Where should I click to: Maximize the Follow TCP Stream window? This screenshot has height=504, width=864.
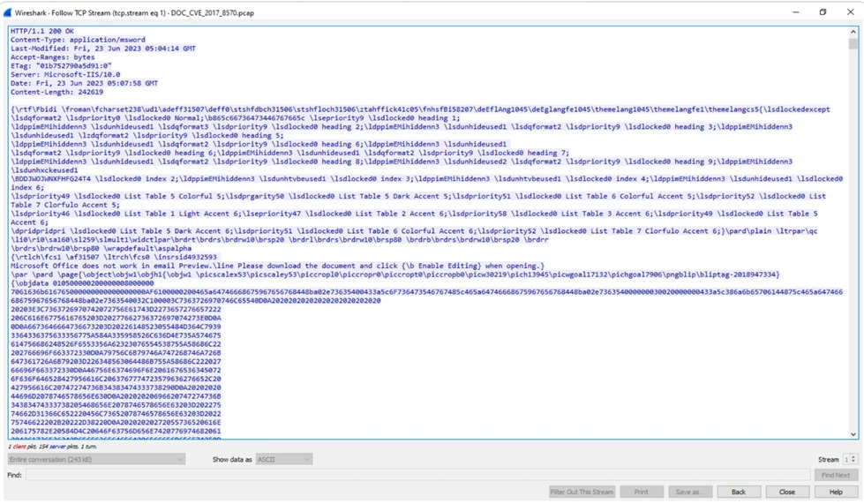pyautogui.click(x=823, y=12)
